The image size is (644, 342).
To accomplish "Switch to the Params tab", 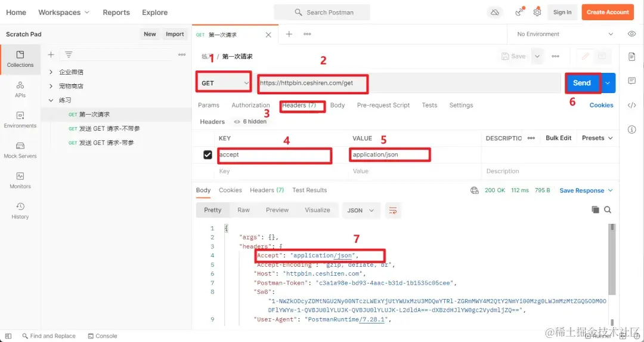I will (209, 105).
